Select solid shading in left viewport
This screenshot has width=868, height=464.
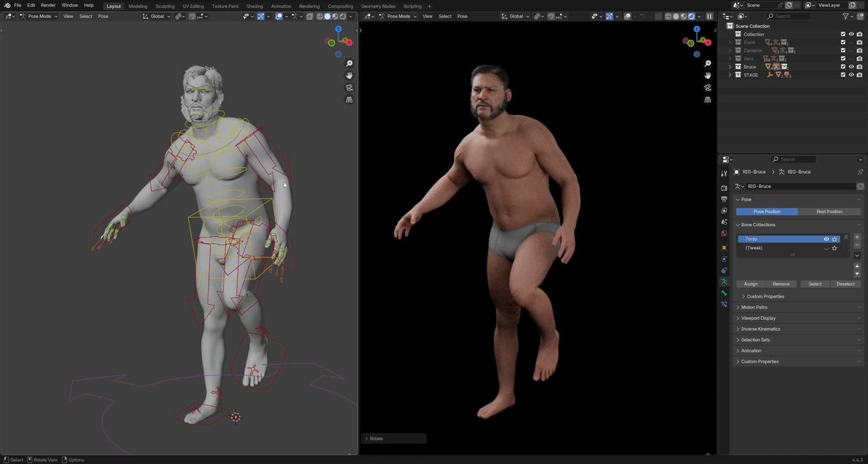pyautogui.click(x=328, y=16)
